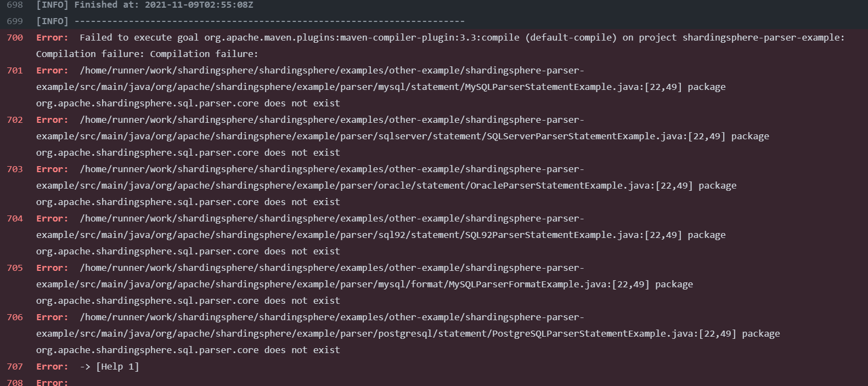Click the 'Finished at: 2021-11-09T02:55:08Z' text

point(164,5)
